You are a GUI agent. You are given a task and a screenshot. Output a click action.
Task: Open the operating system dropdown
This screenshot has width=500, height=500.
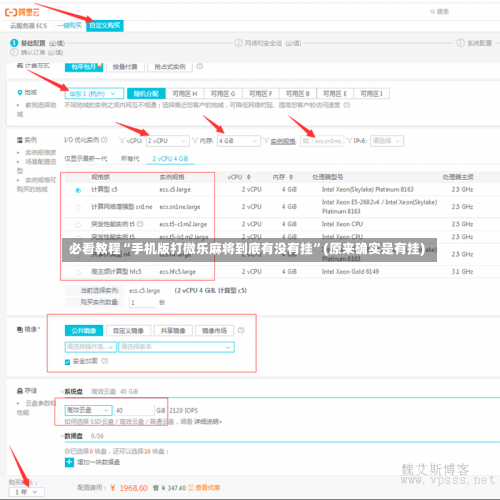[x=91, y=347]
